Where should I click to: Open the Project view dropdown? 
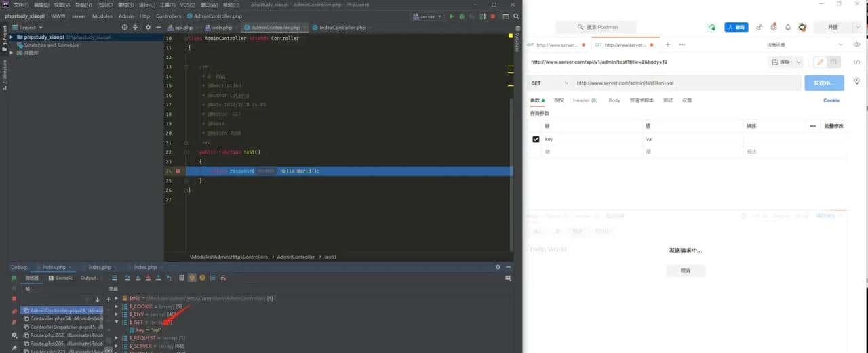[x=27, y=28]
